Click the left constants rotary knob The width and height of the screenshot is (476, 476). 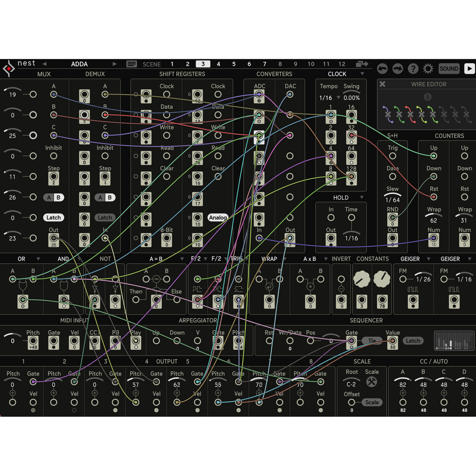[x=361, y=279]
